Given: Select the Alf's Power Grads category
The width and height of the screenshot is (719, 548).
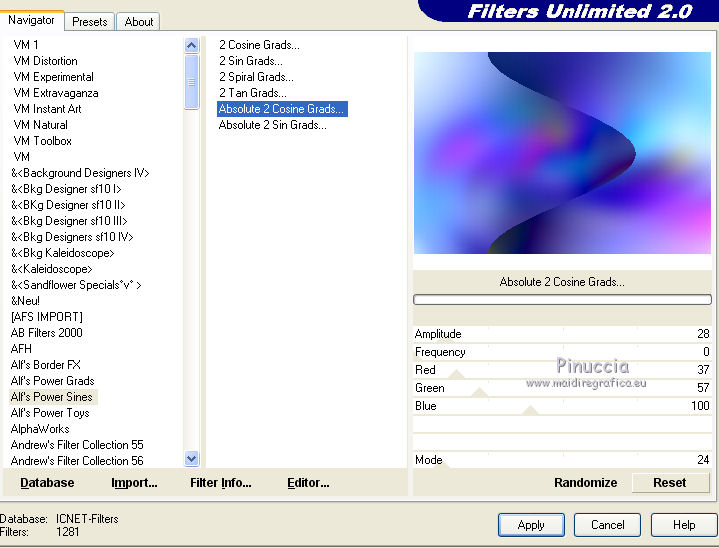Looking at the screenshot, I should click(52, 381).
